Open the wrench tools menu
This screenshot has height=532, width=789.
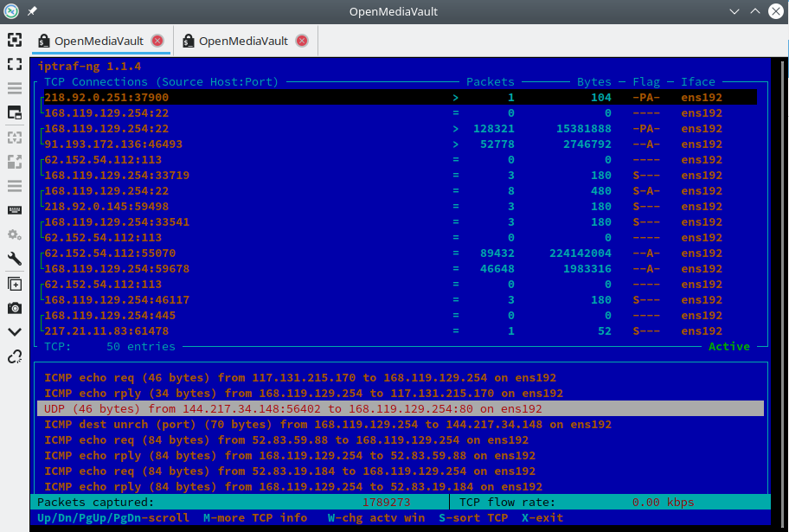pos(15,259)
